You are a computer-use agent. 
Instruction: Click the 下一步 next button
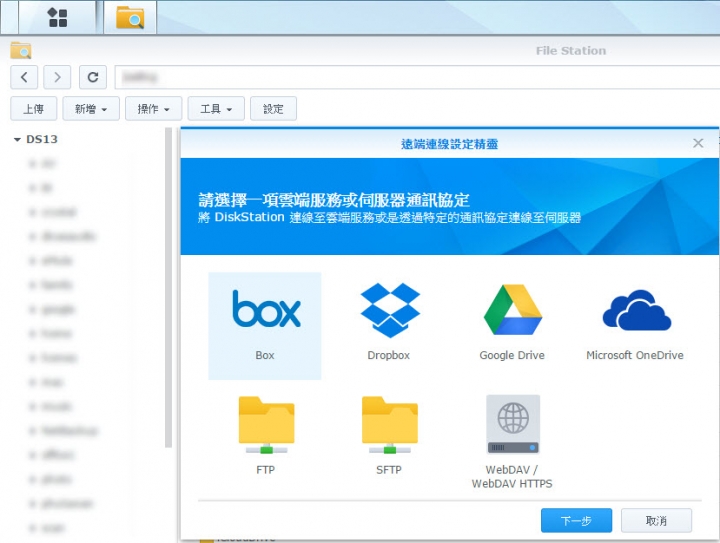click(x=576, y=521)
